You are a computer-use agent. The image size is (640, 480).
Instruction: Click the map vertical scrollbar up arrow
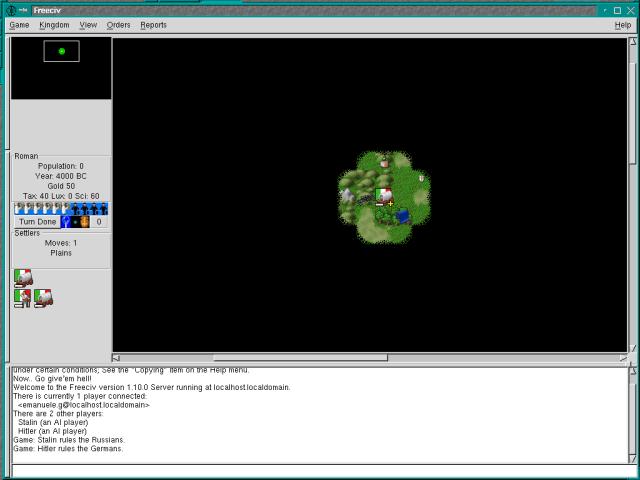[633, 42]
